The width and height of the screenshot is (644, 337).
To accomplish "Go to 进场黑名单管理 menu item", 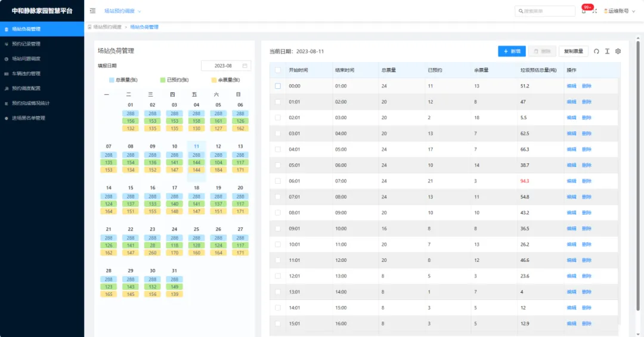I will (29, 118).
